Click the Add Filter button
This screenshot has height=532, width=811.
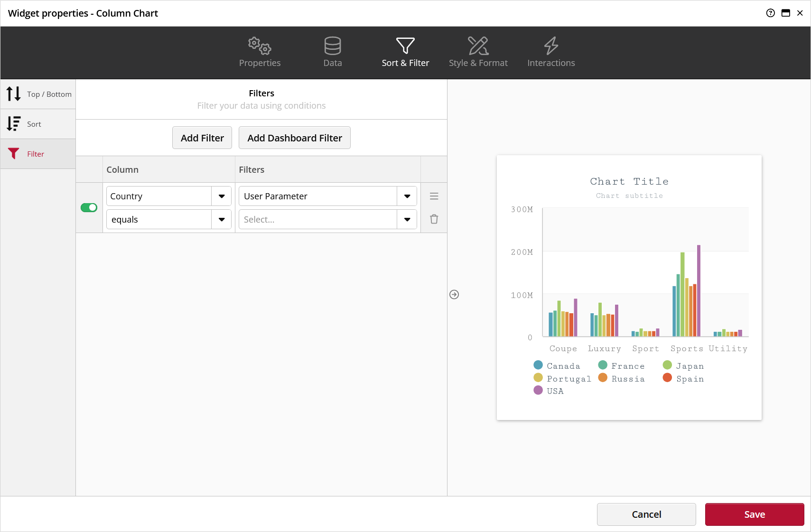point(202,138)
